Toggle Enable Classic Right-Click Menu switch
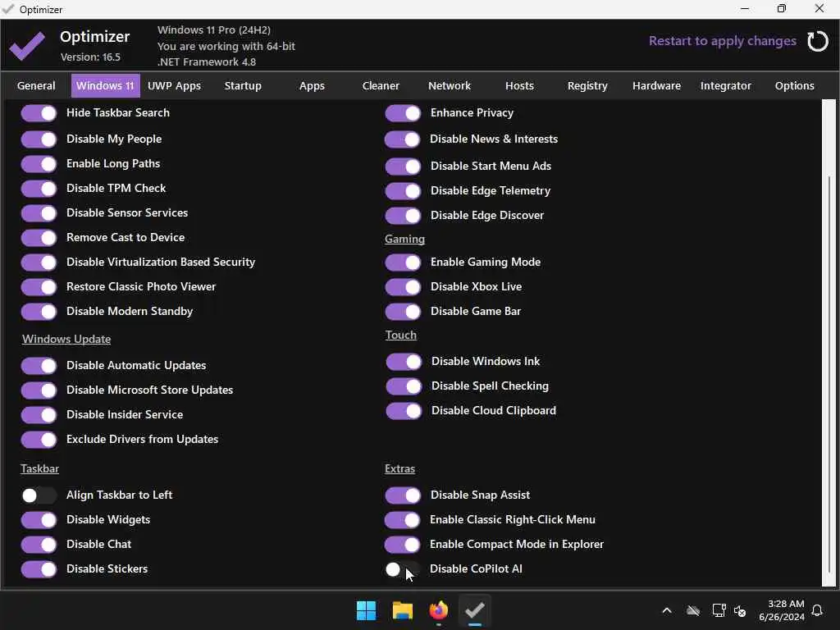This screenshot has width=840, height=630. click(x=403, y=520)
